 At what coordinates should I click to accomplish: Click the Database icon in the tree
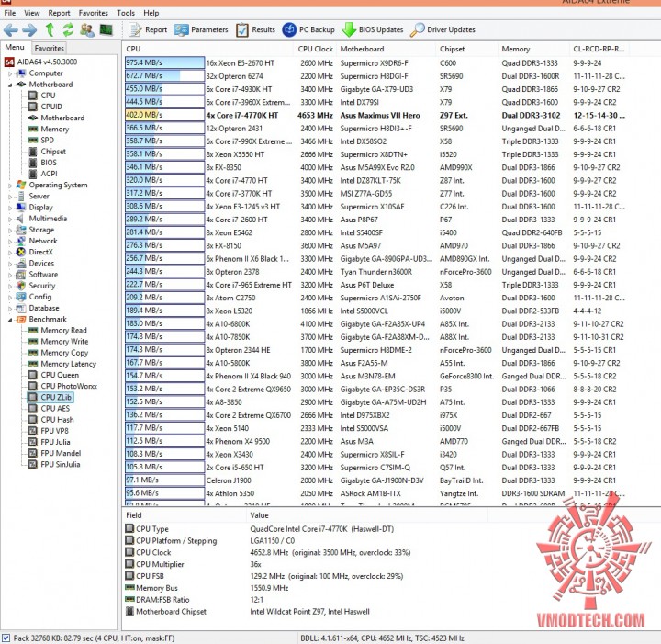click(21, 308)
